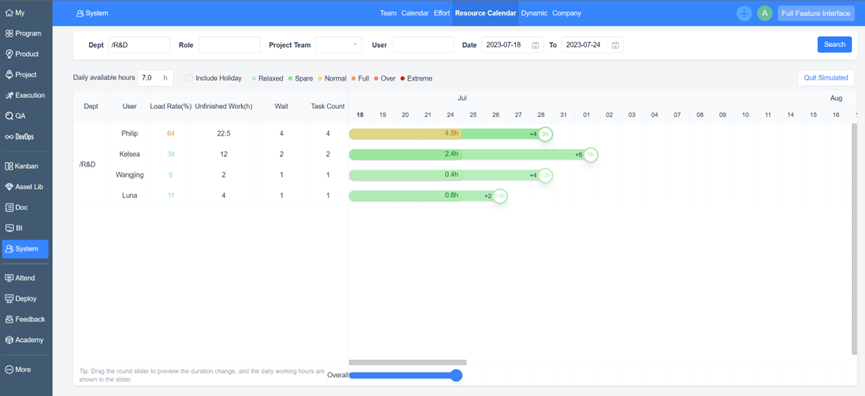Click Luna's round slider handle
This screenshot has height=396, width=865.
500,196
